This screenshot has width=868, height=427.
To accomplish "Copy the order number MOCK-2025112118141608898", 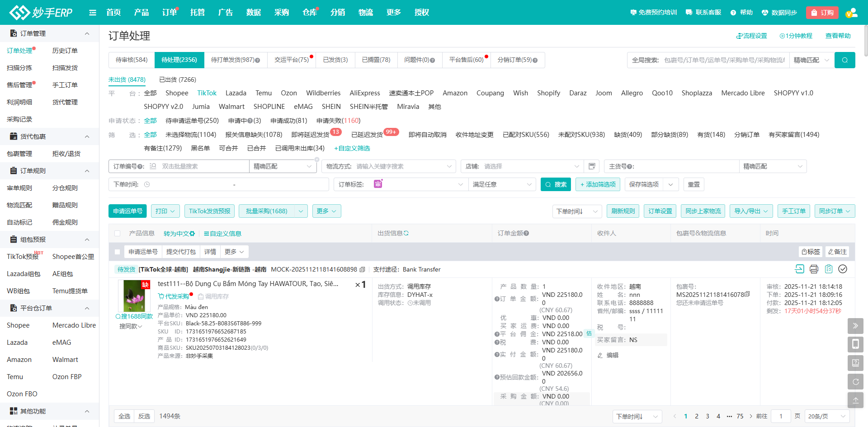I will coord(362,270).
